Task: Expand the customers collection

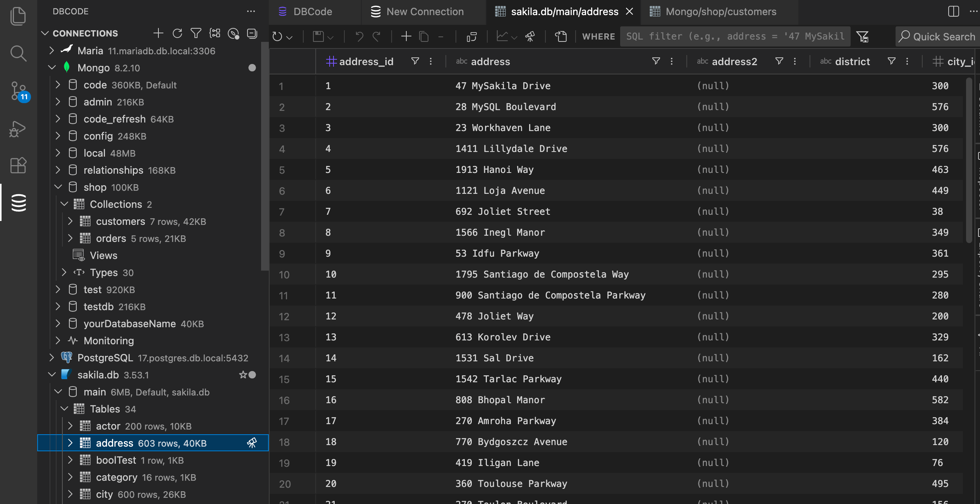Action: tap(70, 221)
